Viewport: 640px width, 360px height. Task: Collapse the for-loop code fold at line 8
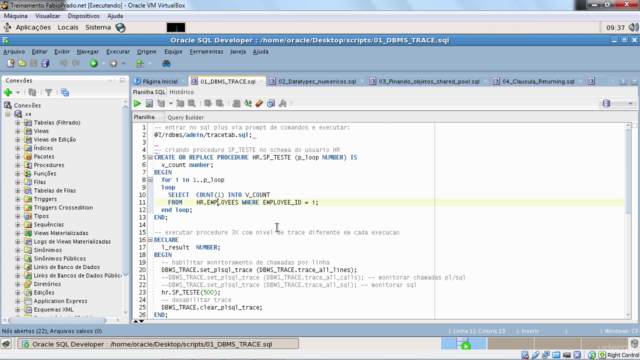tap(150, 180)
